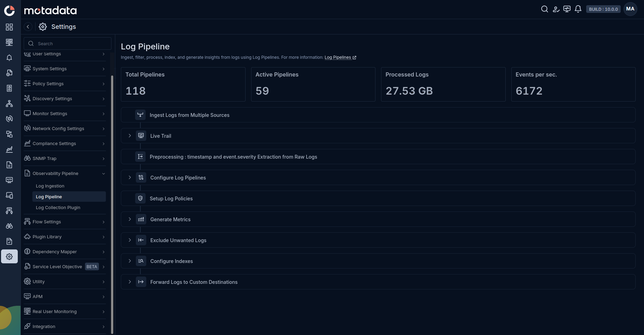Expand System Settings chevron in sidebar

coord(103,69)
